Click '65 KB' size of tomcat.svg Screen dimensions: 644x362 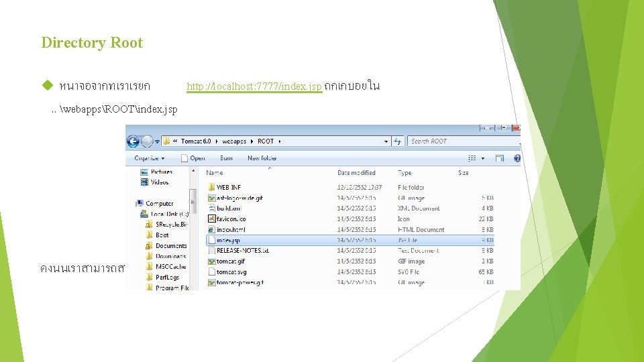486,271
